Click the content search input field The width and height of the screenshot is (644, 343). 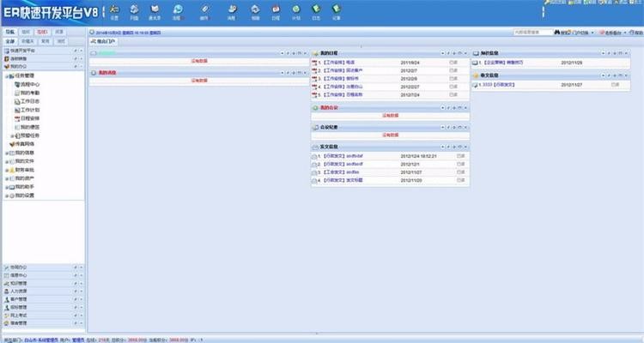[x=532, y=32]
